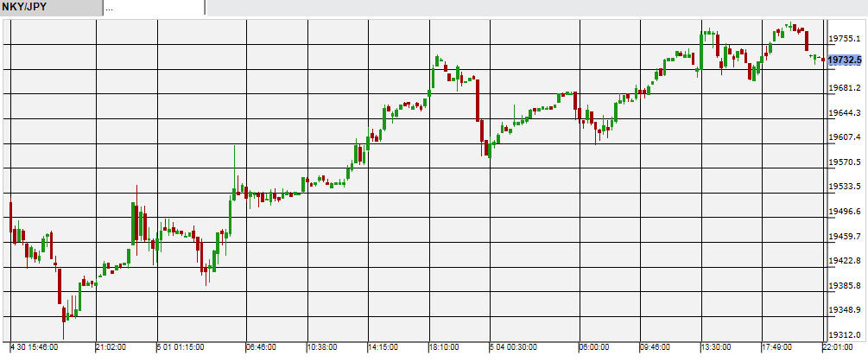The image size is (868, 362).
Task: Select the NKY/JPY chart tab
Action: 50,8
